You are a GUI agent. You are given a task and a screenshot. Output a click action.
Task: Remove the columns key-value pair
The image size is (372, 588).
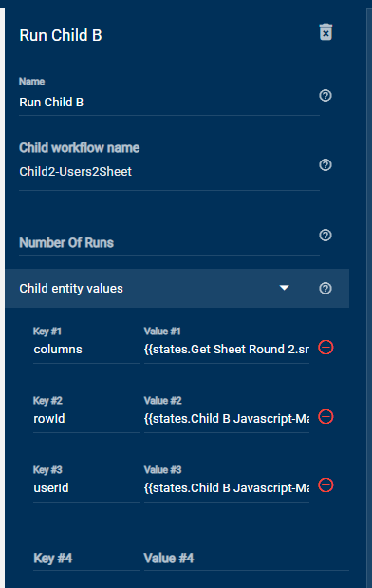coord(325,348)
